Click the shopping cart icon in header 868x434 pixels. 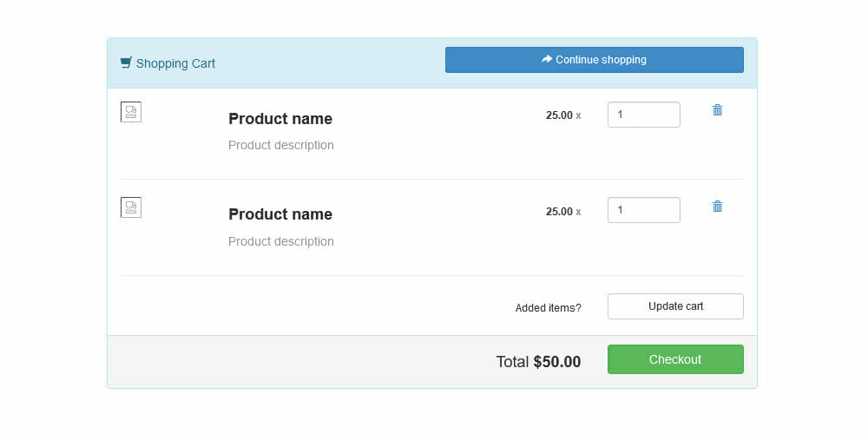(126, 62)
